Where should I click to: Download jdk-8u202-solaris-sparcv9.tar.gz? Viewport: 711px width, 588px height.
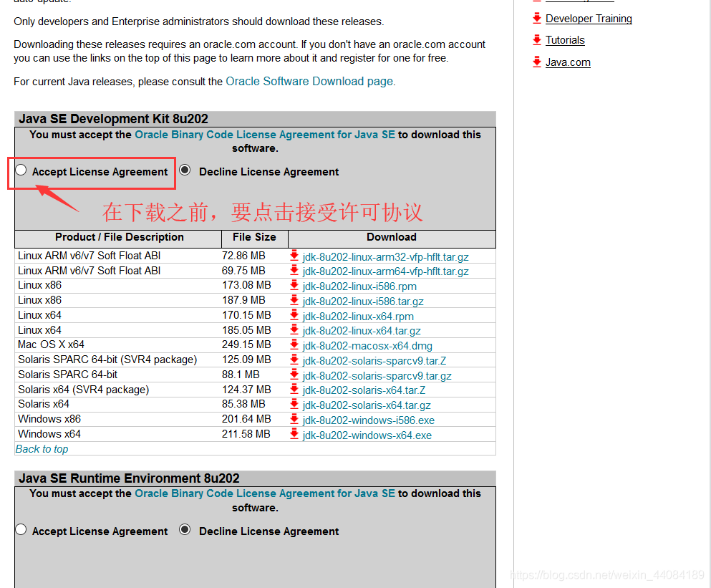click(377, 376)
